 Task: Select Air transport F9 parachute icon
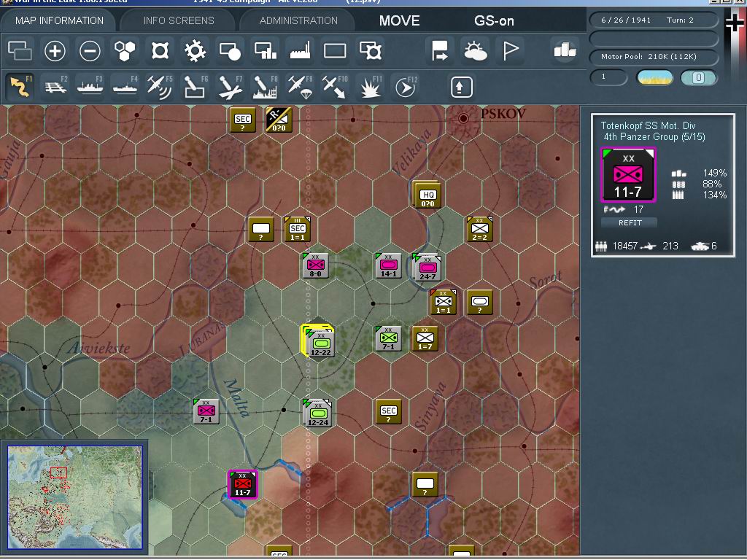pyautogui.click(x=300, y=87)
